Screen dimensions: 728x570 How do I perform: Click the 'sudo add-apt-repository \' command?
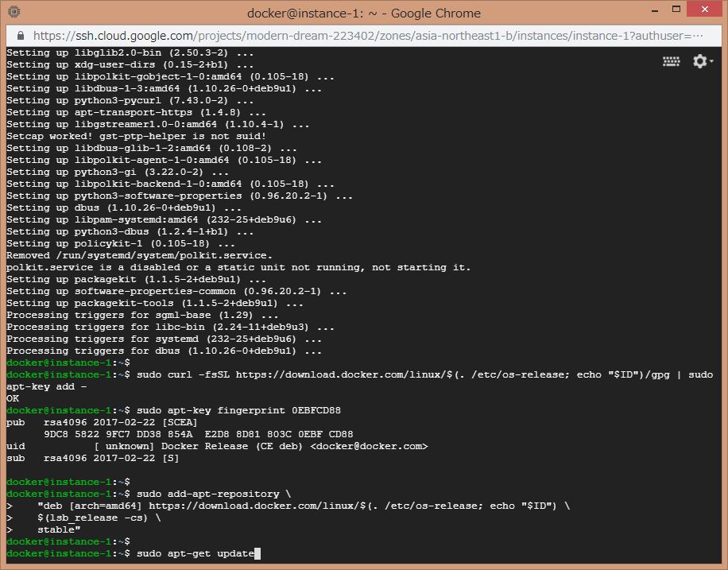[x=214, y=494]
